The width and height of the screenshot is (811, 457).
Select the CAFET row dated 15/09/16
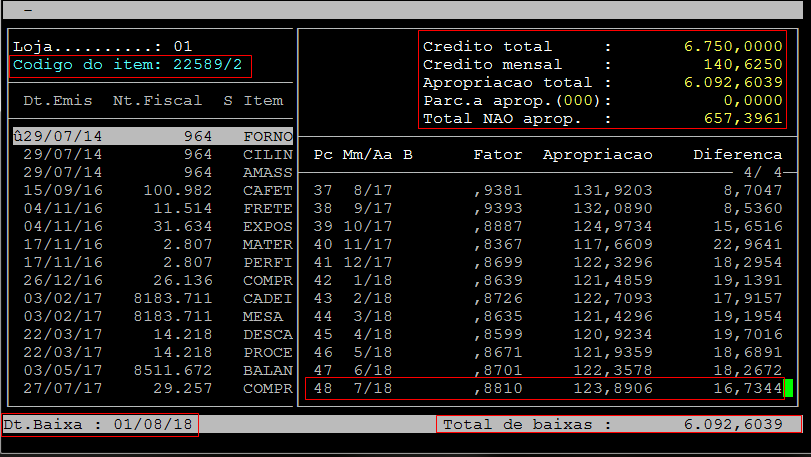point(152,190)
